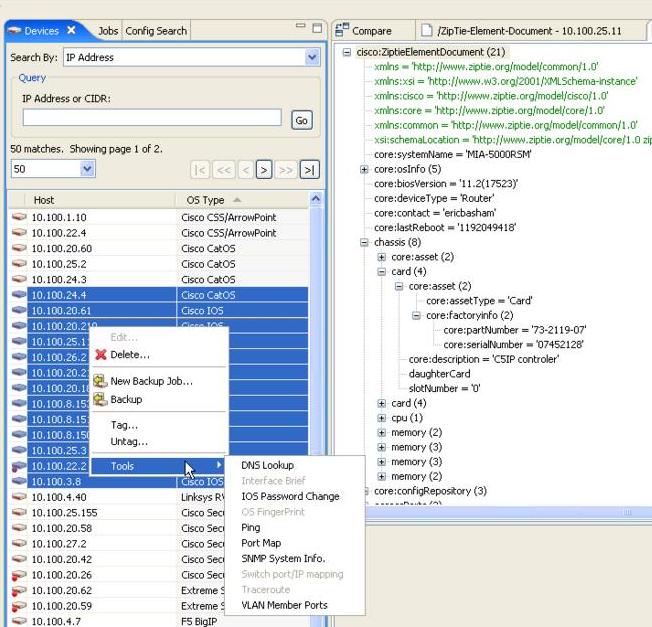Click device icon for 10.100.20.60

point(19,248)
